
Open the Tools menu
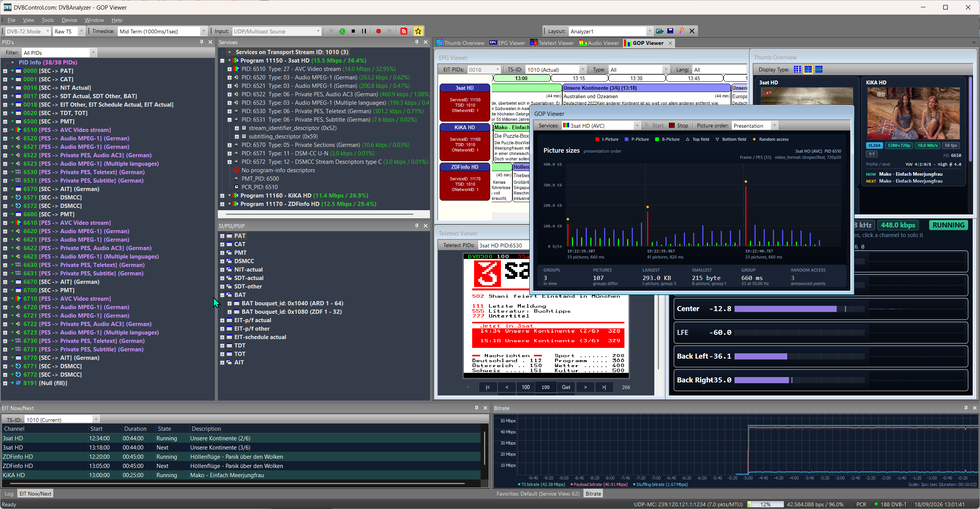(x=48, y=20)
